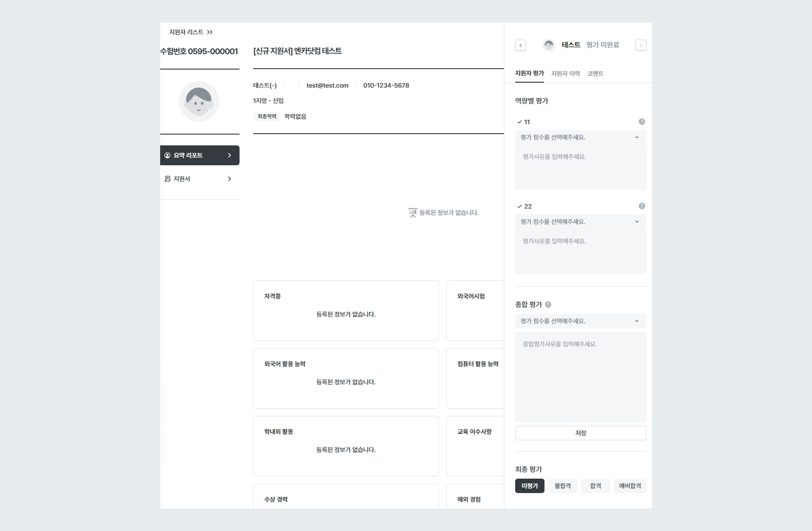Click the 저장 button
812x531 pixels.
(581, 433)
